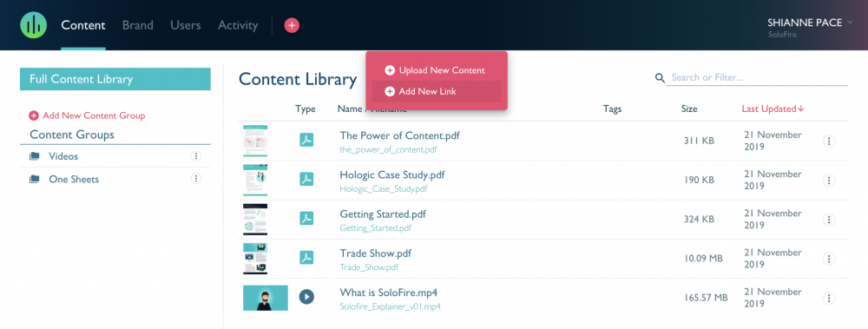Click PDF icon for The Power of Content

[x=306, y=140]
